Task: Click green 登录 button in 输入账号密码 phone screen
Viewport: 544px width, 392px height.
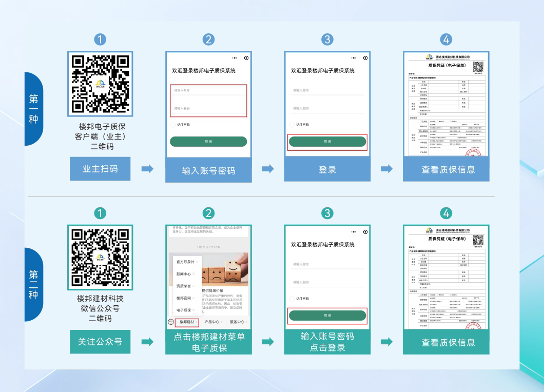Action: 208,142
